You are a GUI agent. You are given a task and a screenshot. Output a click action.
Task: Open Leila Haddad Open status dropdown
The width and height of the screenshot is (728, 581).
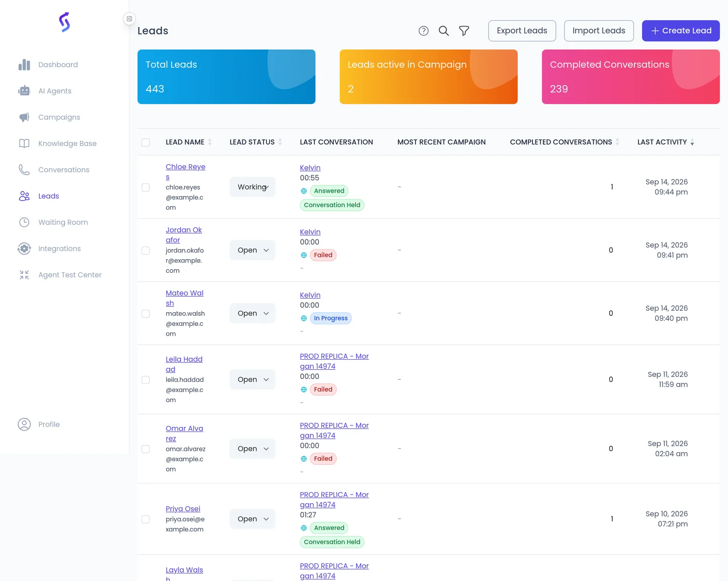(252, 379)
